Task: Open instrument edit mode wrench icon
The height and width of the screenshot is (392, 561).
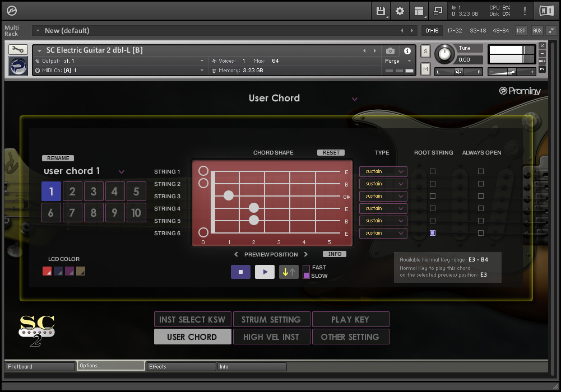Action: coord(18,49)
